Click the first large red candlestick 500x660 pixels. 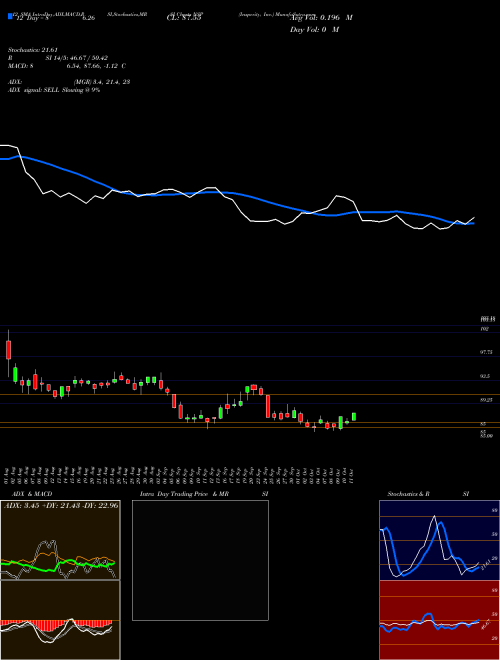(x=8, y=350)
